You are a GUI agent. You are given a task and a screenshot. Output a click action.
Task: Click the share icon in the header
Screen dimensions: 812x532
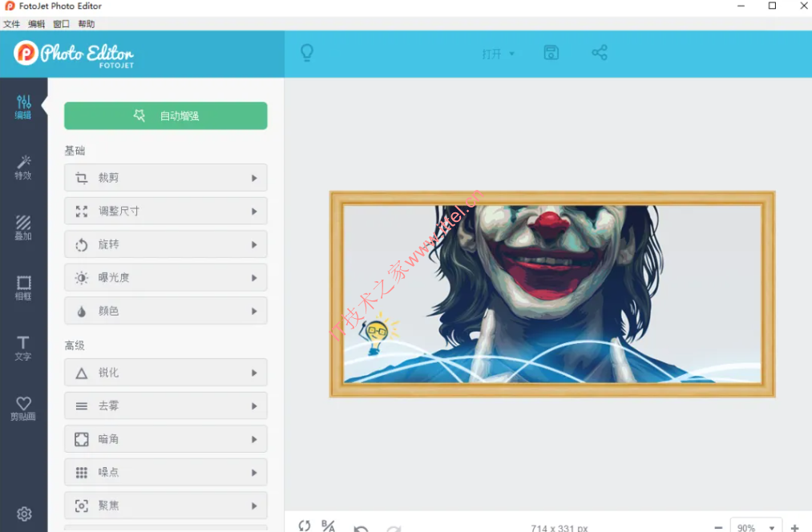(x=600, y=53)
